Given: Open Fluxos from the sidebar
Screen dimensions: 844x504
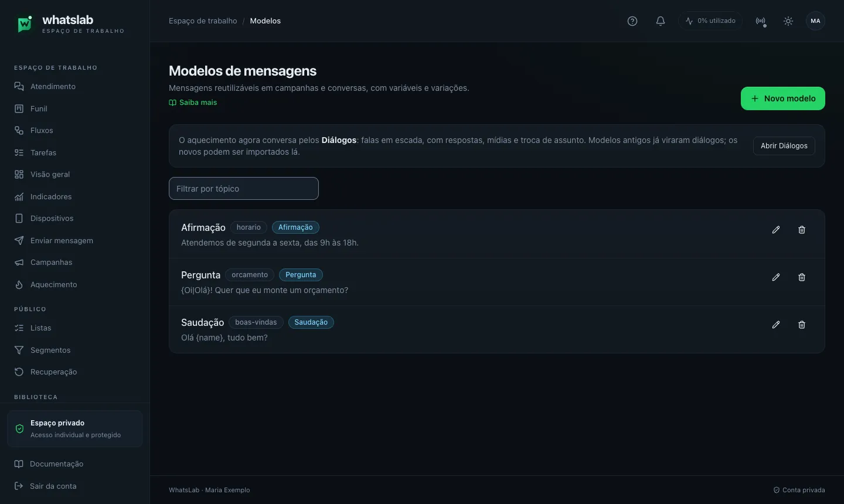Looking at the screenshot, I should (75, 131).
